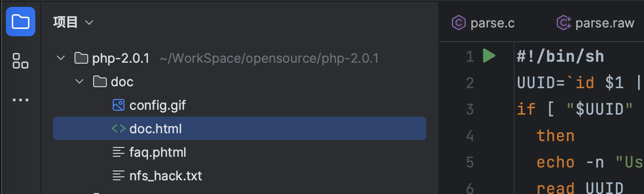This screenshot has width=644, height=194.
Task: Place cursor on the #!/bin/sh line
Action: 561,56
